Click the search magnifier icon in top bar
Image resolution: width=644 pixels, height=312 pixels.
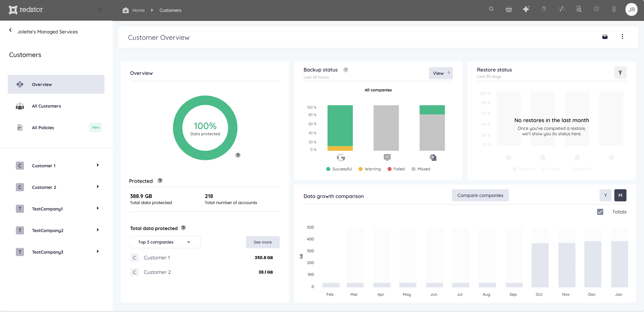(x=491, y=9)
